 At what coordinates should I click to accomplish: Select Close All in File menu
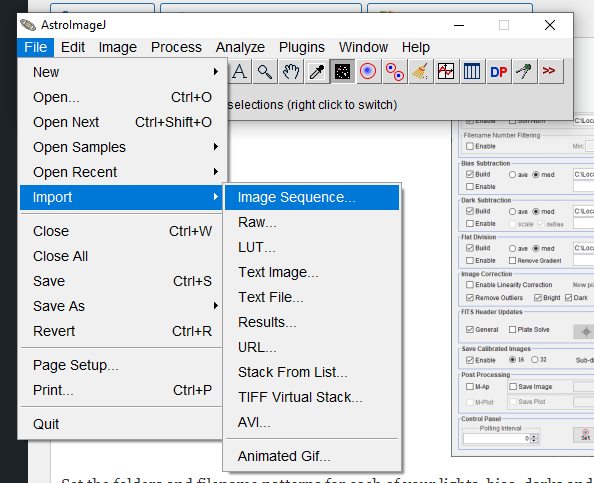121,256
